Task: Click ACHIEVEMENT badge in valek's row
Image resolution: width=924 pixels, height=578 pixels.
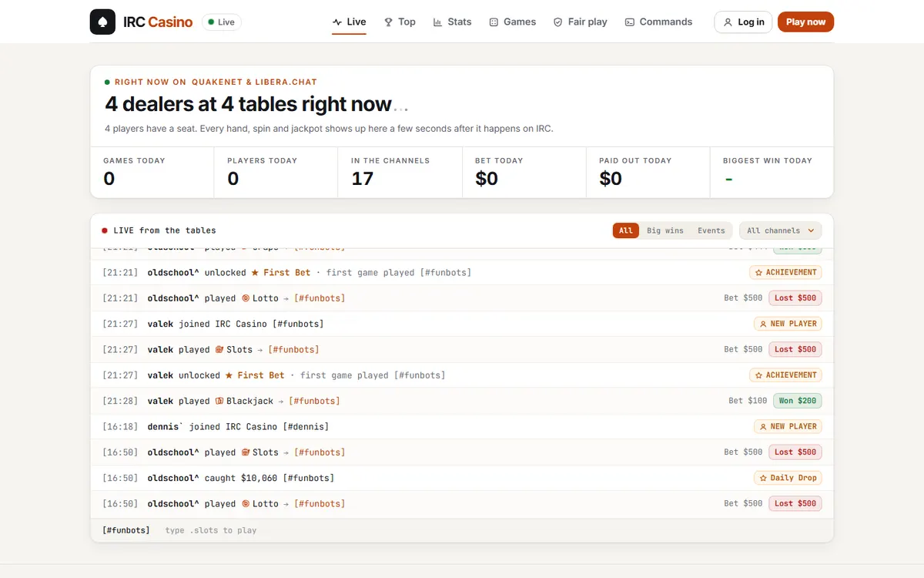Action: pyautogui.click(x=785, y=375)
